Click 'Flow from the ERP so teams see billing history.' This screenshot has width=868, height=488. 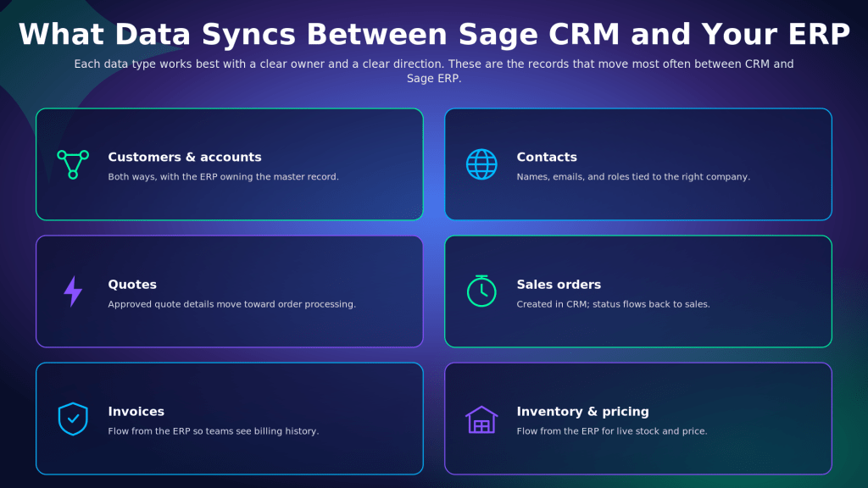coord(213,431)
